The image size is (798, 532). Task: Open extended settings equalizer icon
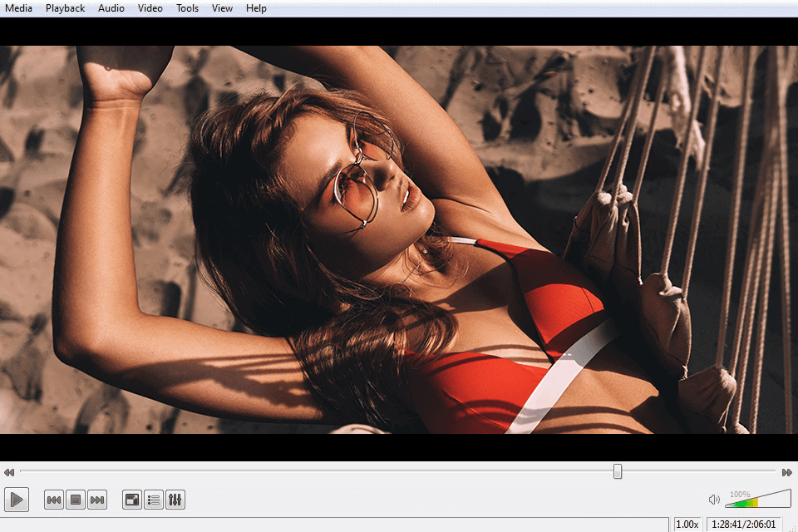pos(175,500)
